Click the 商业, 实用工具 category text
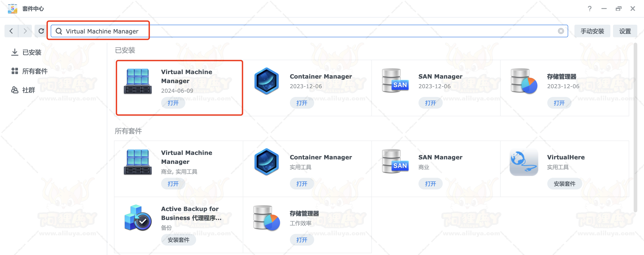644x255 pixels. click(179, 171)
